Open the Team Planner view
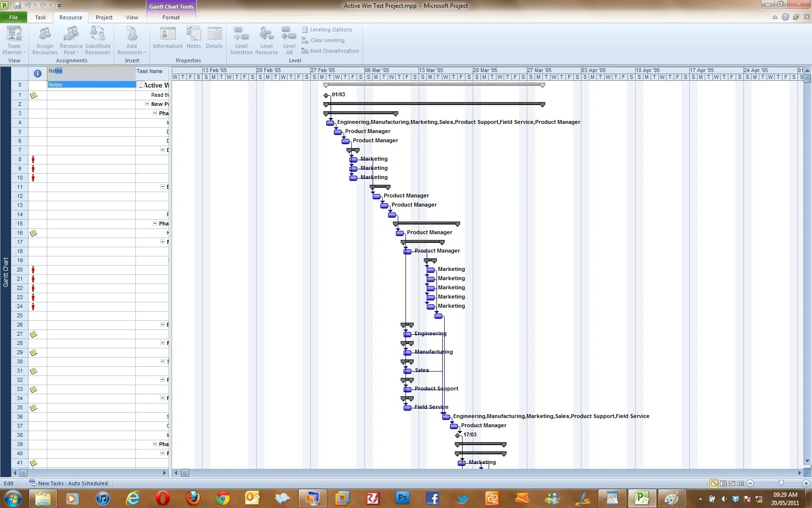Viewport: 812px width, 508px height. coord(14,40)
